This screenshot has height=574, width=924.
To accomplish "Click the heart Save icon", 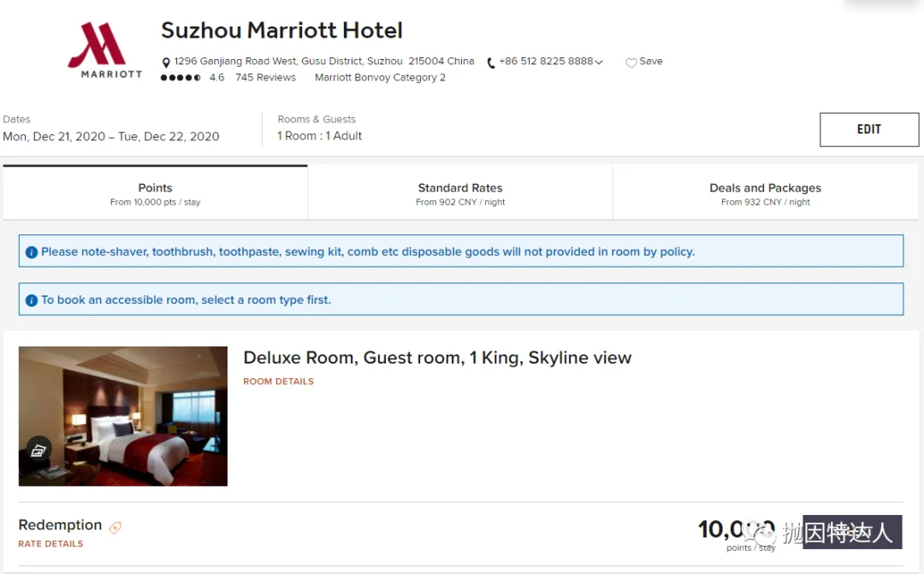I will 631,62.
